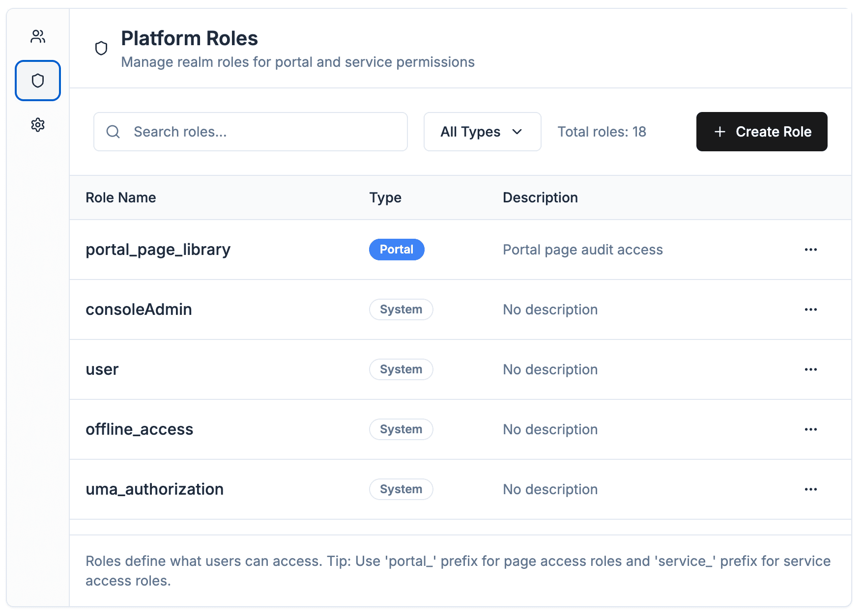Open Settings gear in sidebar
Screen dimensions: 862x616
click(38, 125)
